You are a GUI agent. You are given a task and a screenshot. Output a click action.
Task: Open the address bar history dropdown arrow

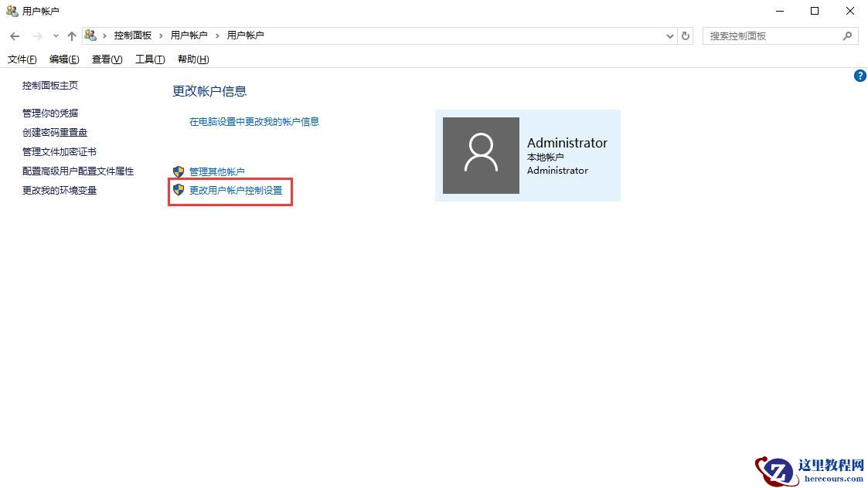click(x=670, y=36)
